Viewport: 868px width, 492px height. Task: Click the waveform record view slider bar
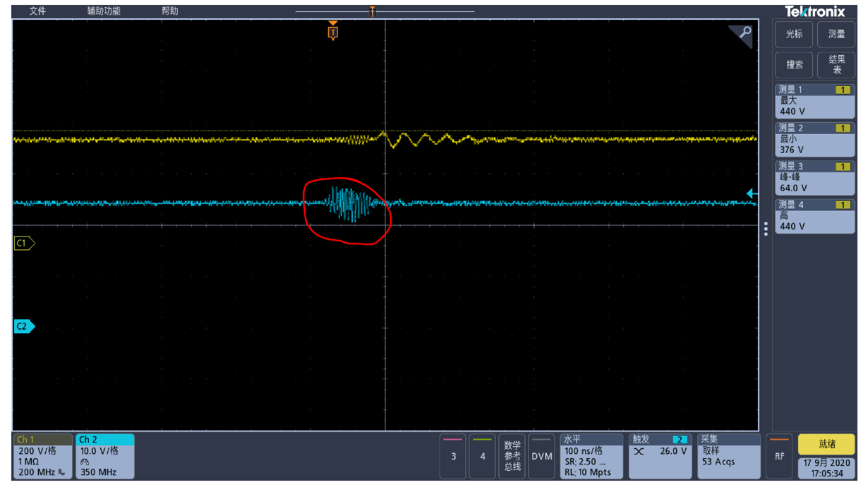385,11
